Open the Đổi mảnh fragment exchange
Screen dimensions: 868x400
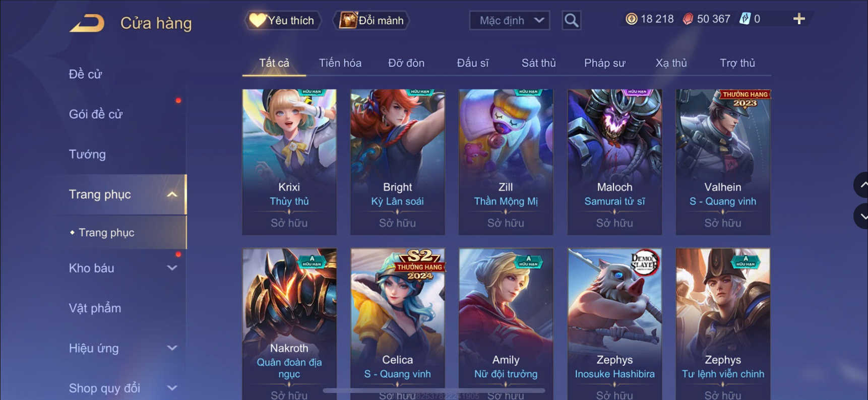coord(371,21)
